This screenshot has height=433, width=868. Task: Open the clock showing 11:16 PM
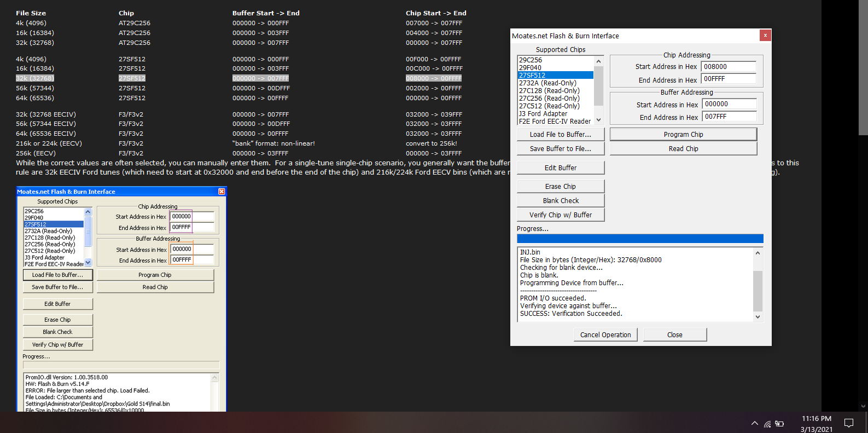tap(816, 424)
